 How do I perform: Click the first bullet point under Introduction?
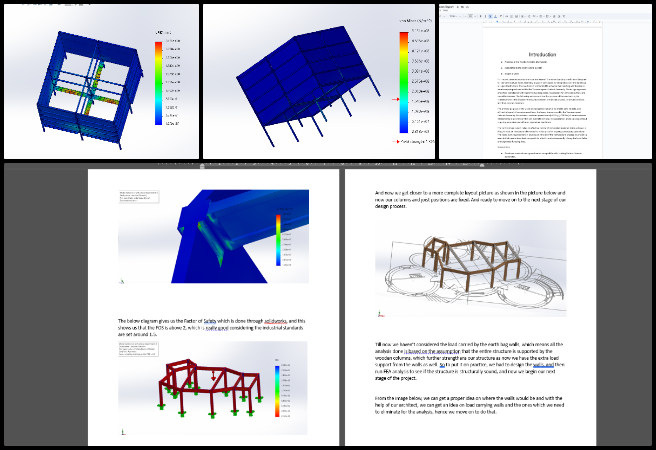click(525, 62)
